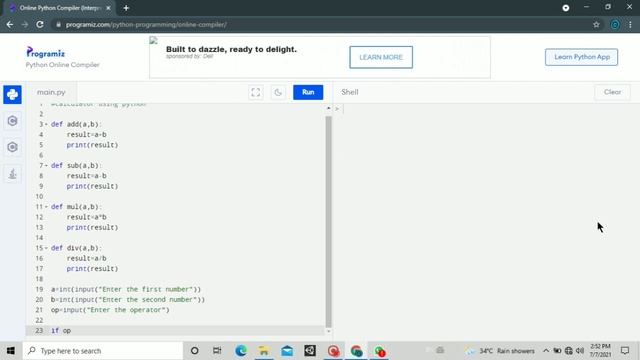Open the taskbar clock and date
The image size is (640, 360).
pyautogui.click(x=600, y=351)
